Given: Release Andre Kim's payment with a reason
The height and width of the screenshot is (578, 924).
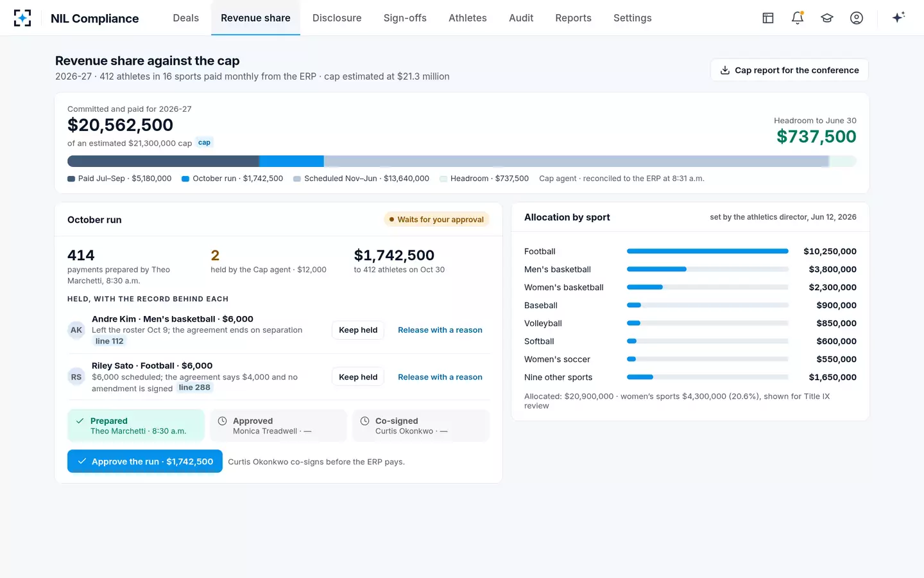Looking at the screenshot, I should click(440, 330).
